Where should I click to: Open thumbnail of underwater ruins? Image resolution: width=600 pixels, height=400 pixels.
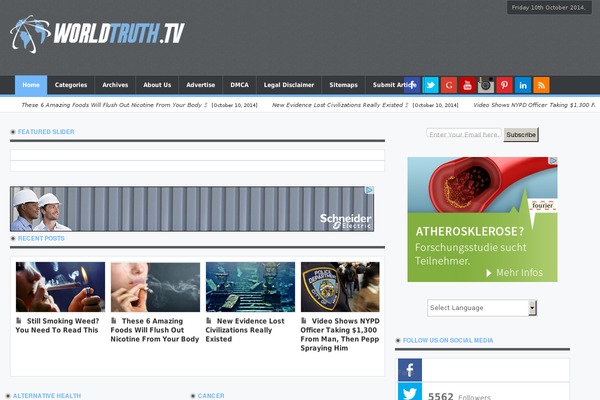250,287
